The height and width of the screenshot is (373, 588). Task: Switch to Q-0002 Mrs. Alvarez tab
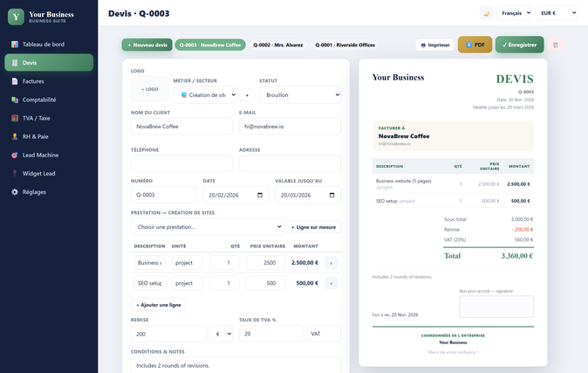tap(278, 45)
